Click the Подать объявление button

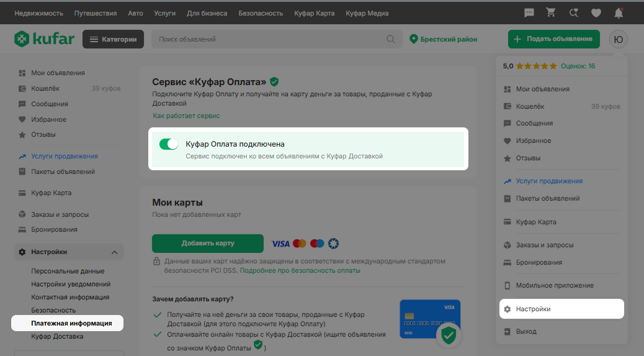[x=553, y=39]
